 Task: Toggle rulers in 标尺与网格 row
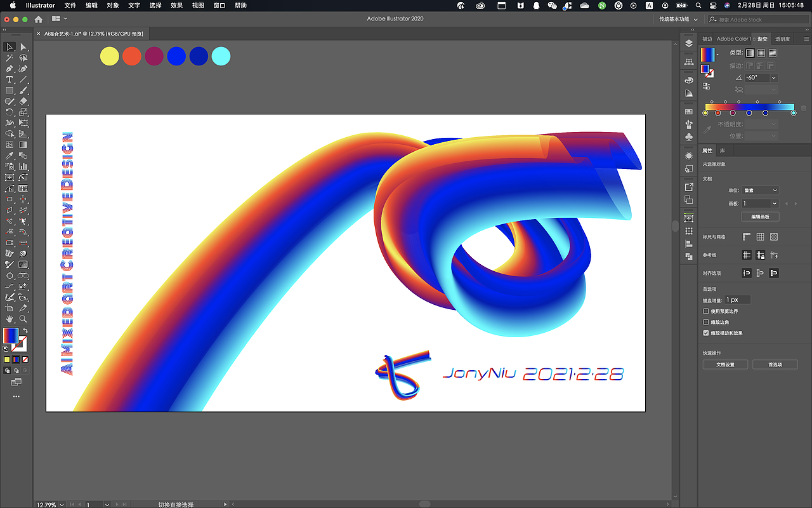point(747,237)
